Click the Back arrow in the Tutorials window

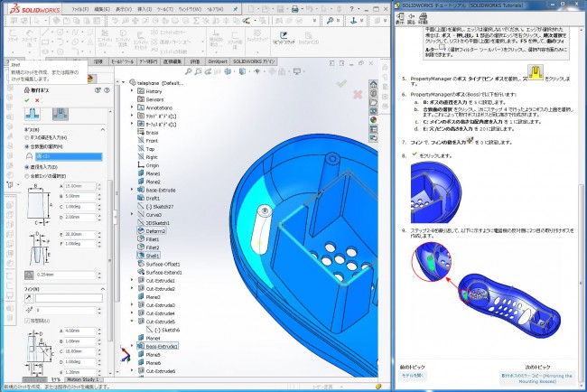pos(411,18)
